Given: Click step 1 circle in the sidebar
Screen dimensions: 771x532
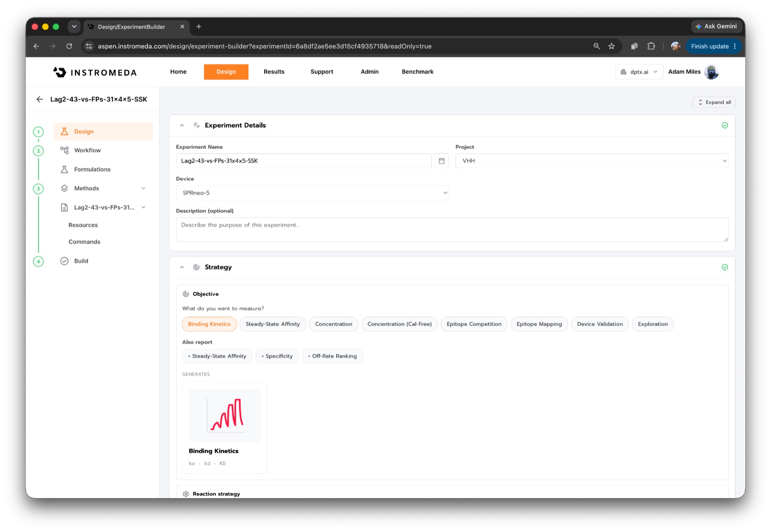Looking at the screenshot, I should coord(39,132).
